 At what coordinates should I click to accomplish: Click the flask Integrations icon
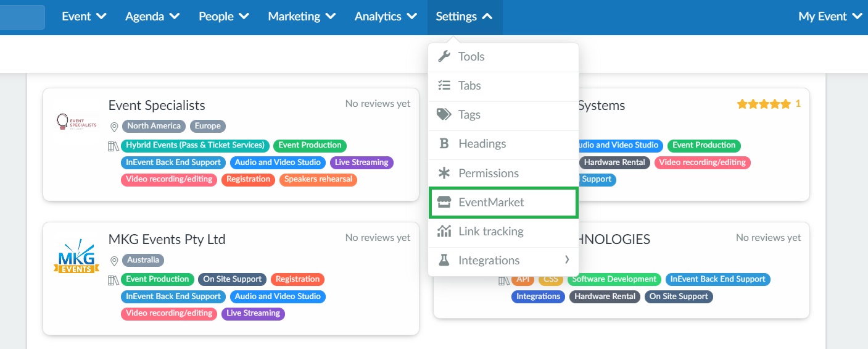[444, 261]
